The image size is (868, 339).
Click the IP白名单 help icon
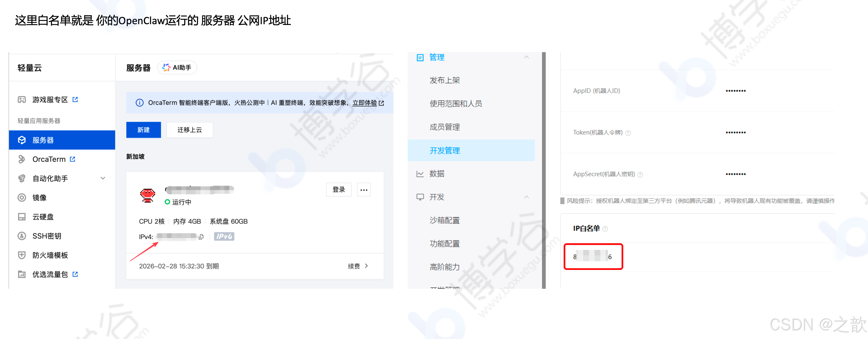(605, 229)
